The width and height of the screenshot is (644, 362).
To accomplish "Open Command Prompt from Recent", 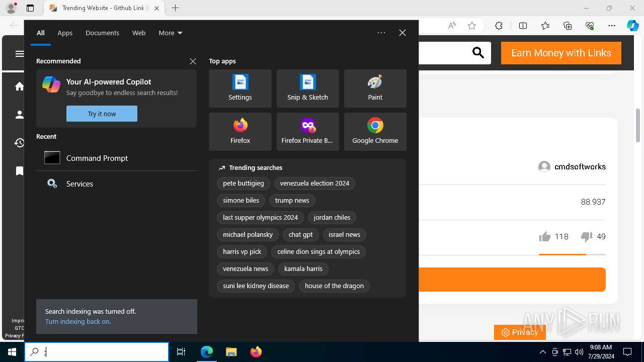I will (x=116, y=158).
